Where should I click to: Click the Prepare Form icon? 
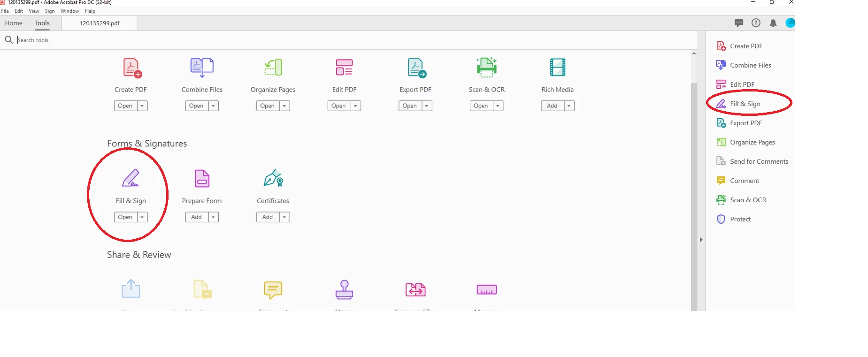coord(202,178)
